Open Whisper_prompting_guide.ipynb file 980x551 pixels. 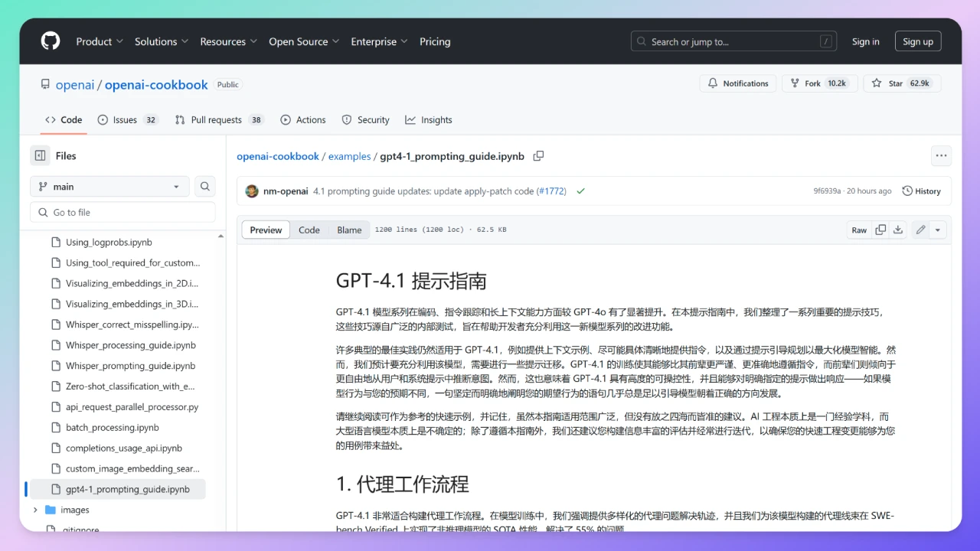point(122,366)
